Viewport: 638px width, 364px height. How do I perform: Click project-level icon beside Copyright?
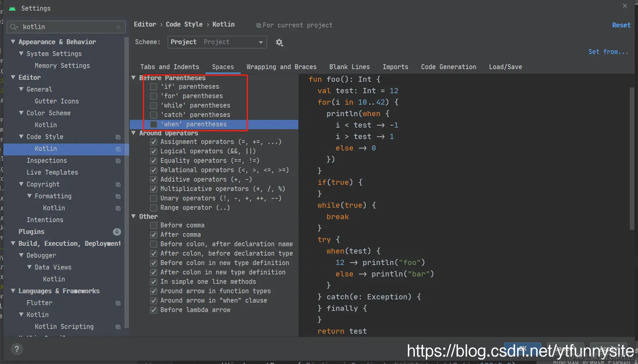(x=118, y=184)
